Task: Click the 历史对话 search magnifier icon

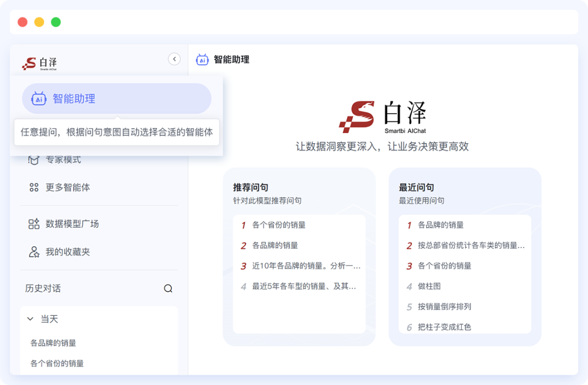Action: click(169, 288)
